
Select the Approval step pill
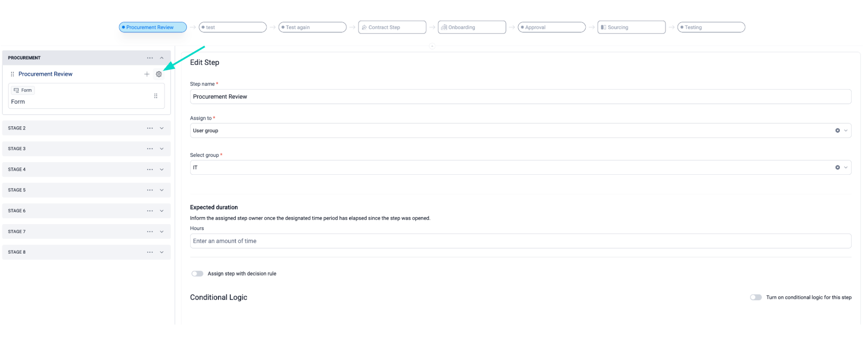point(551,27)
